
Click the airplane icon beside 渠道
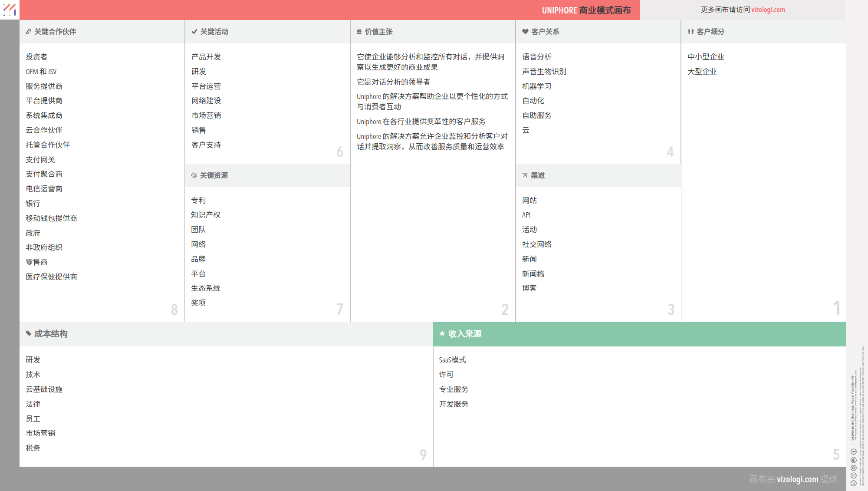[525, 175]
